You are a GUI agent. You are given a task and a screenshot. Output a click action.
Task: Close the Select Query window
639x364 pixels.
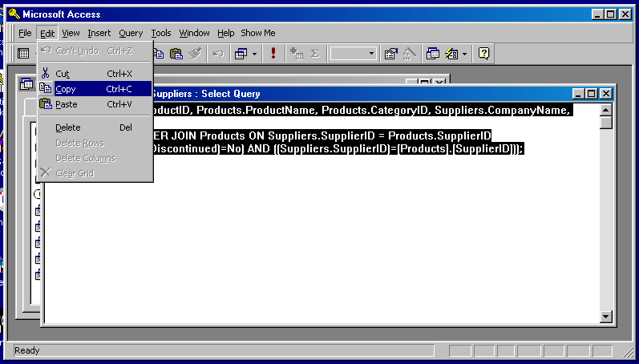click(x=606, y=94)
